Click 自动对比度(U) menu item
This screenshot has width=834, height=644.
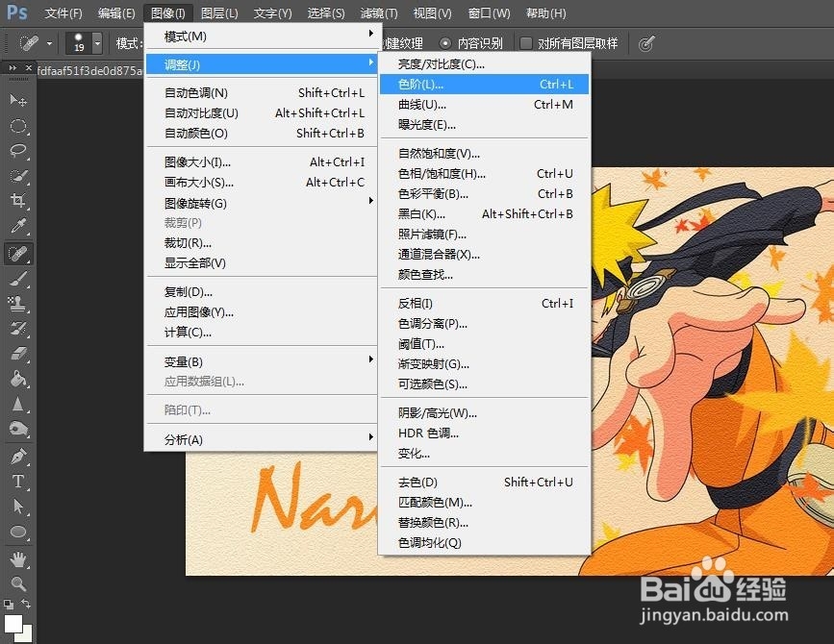tap(261, 112)
